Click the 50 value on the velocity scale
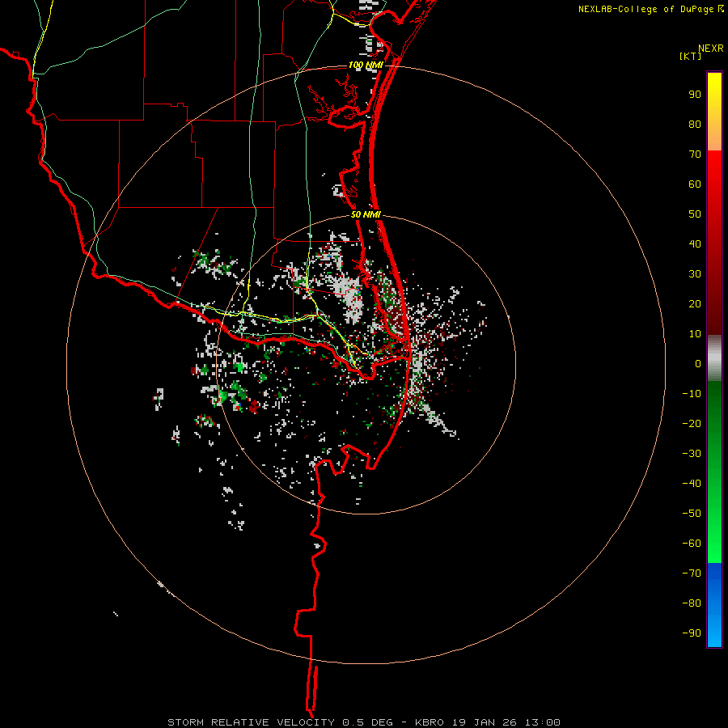Image resolution: width=728 pixels, height=728 pixels. click(x=695, y=214)
